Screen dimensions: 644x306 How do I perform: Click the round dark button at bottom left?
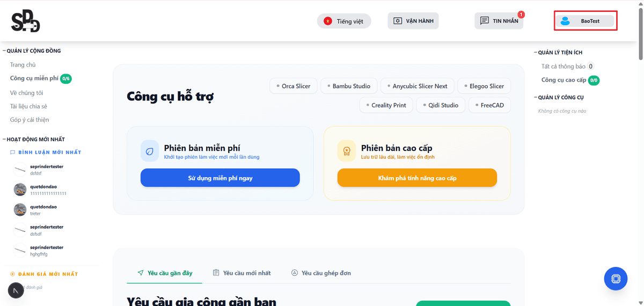pos(16,290)
